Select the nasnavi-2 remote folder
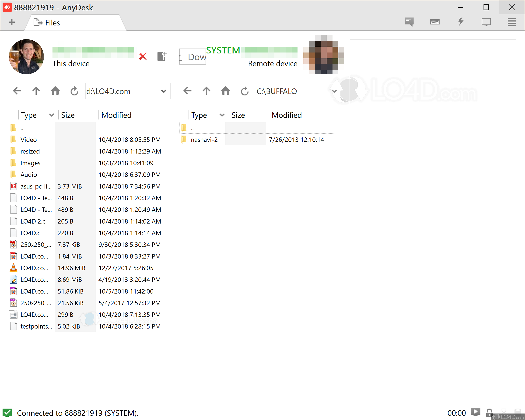Screen dimensions: 525x420 204,140
